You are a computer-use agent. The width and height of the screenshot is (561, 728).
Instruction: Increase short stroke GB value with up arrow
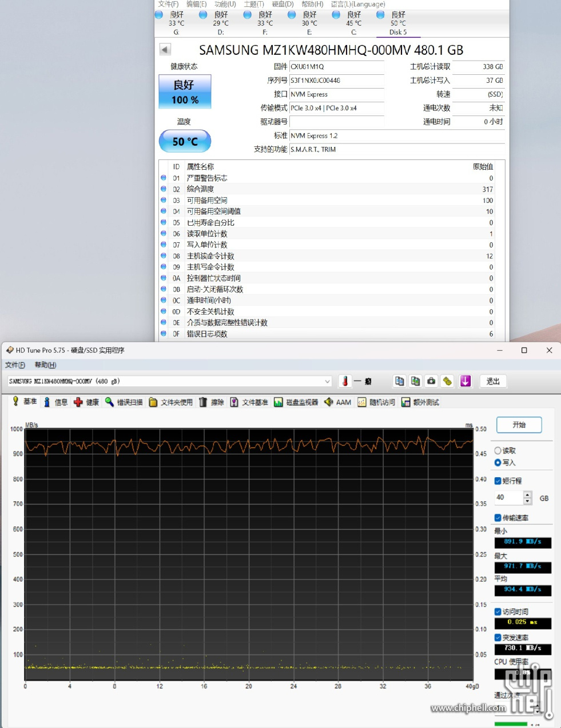coord(527,495)
